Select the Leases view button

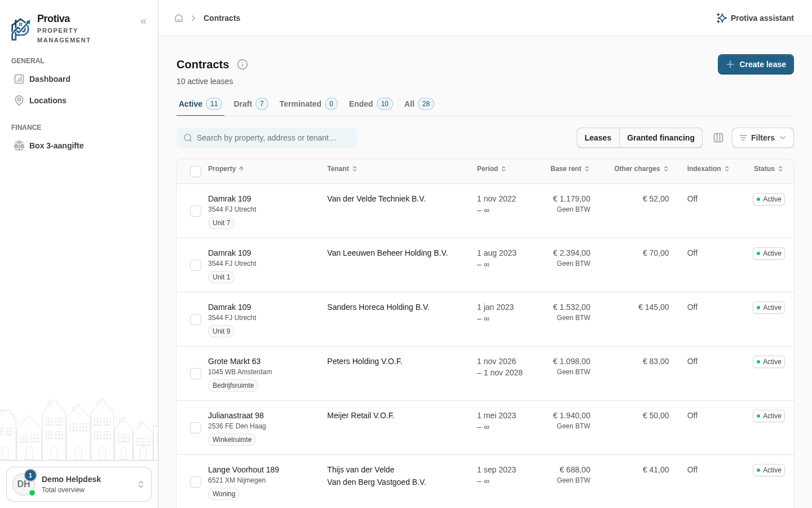point(598,138)
